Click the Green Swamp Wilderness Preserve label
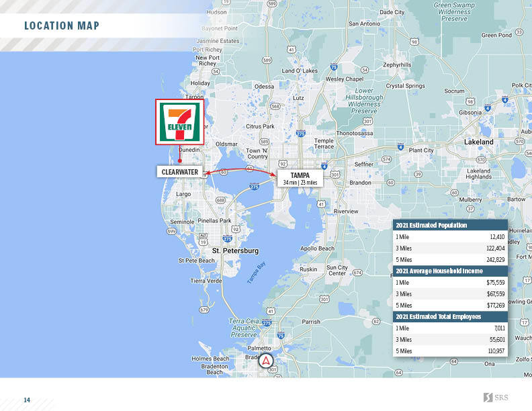Screen dimensions: 532x411 pyautogui.click(x=454, y=11)
